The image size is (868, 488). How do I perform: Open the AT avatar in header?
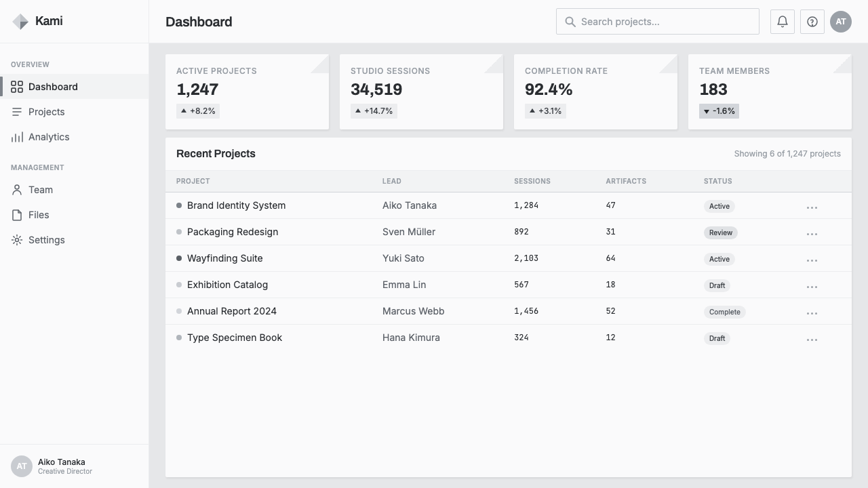(841, 22)
